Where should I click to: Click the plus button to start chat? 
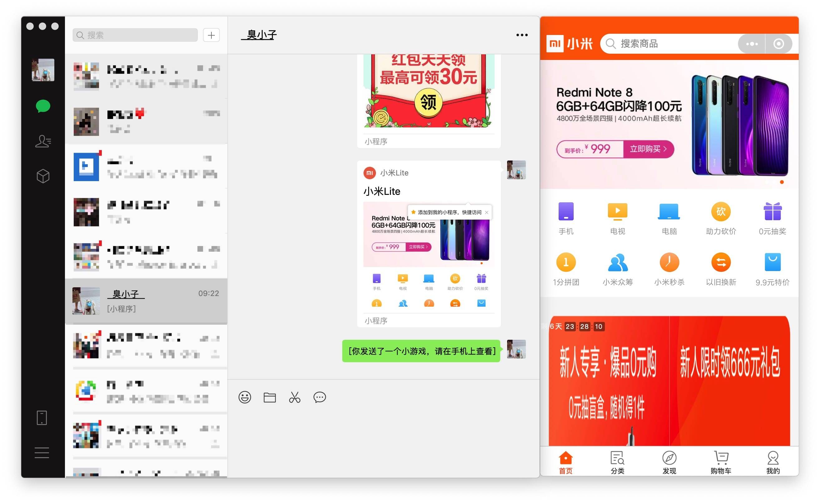click(211, 35)
